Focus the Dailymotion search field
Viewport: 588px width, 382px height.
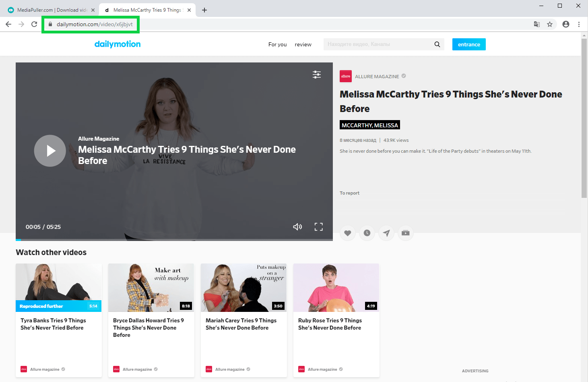[378, 44]
